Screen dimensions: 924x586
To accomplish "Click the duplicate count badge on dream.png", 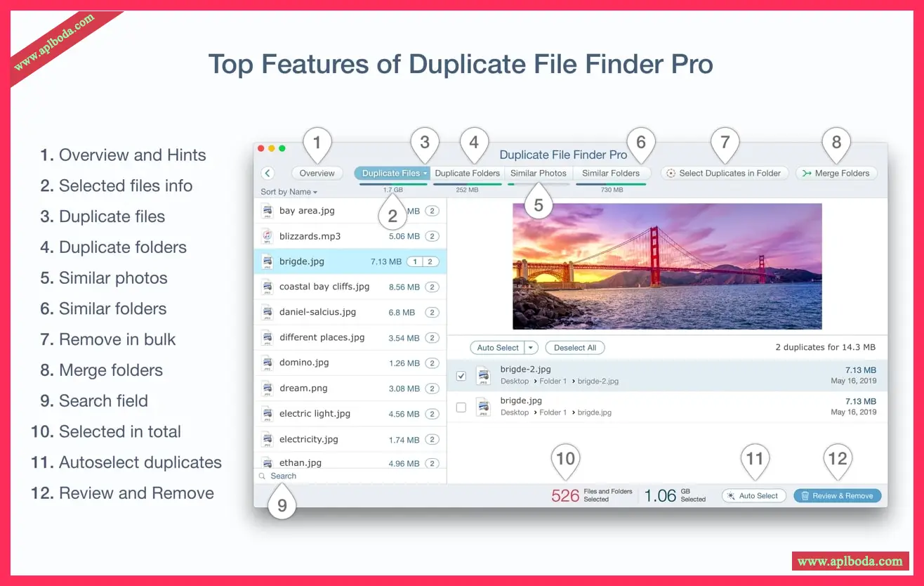I will click(433, 389).
